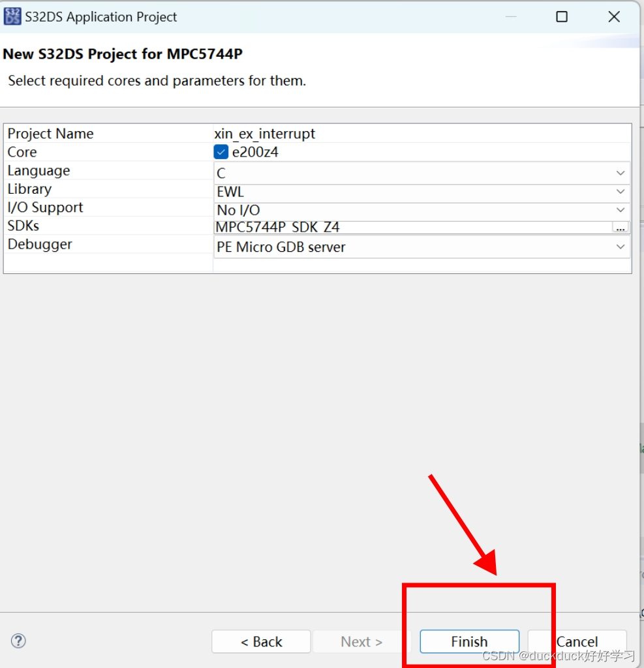Click the I/O Support row label
Screen dimensions: 644x668
45,207
